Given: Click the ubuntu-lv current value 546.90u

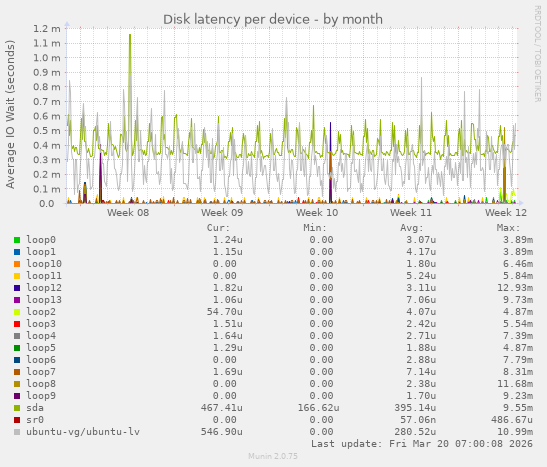Looking at the screenshot, I should coord(222,432).
